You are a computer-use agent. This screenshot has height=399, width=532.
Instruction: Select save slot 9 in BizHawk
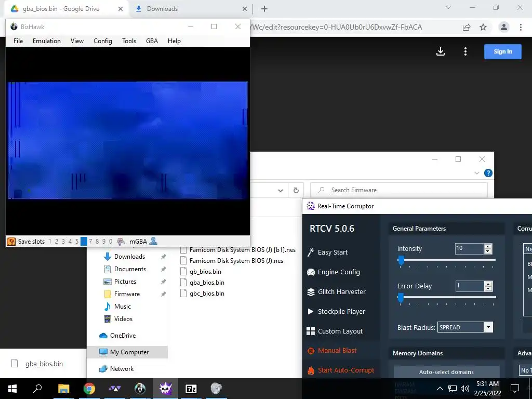(x=104, y=242)
